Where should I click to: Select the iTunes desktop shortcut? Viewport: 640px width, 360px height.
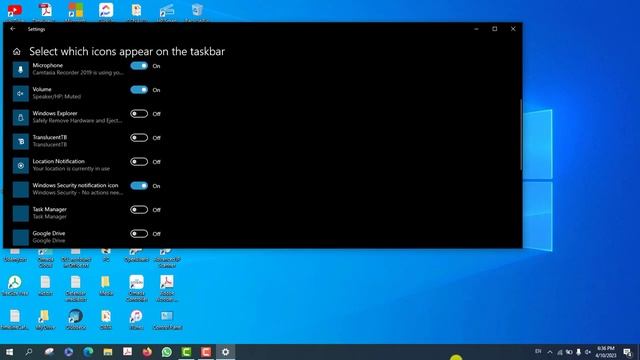tap(136, 320)
